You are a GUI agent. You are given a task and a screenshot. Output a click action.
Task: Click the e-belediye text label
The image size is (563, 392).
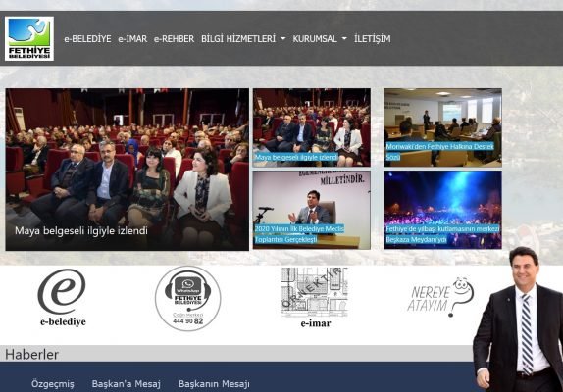coord(63,321)
